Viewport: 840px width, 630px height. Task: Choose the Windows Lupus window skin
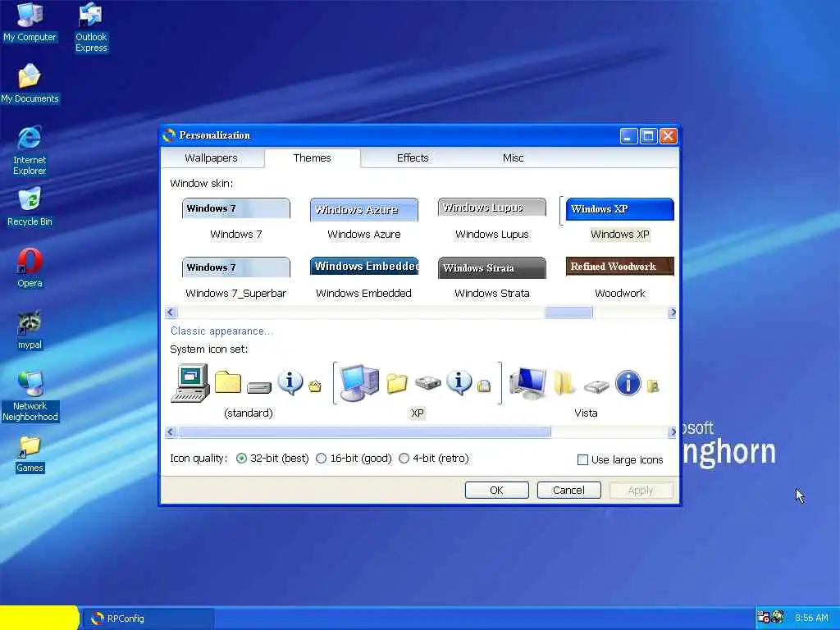click(492, 220)
